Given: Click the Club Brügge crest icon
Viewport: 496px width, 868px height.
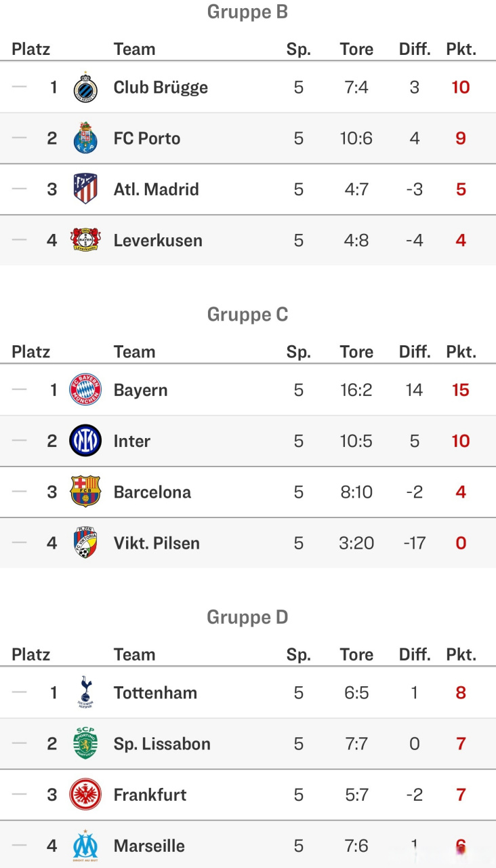Looking at the screenshot, I should 85,87.
